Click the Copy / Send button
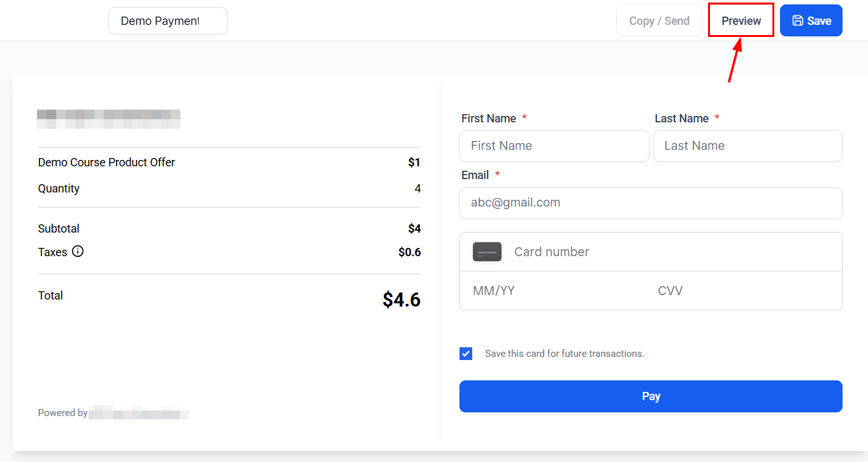The height and width of the screenshot is (462, 868). coord(659,21)
